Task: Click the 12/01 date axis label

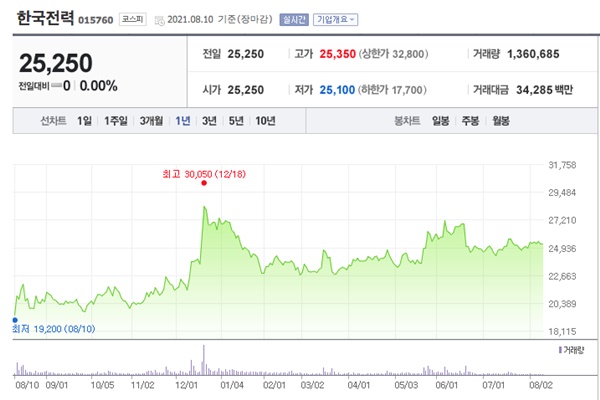Action: (x=186, y=385)
